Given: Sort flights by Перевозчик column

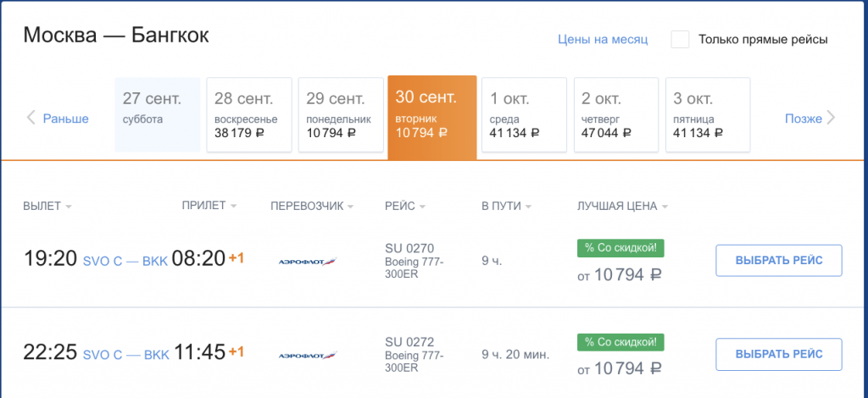Looking at the screenshot, I should [x=312, y=206].
